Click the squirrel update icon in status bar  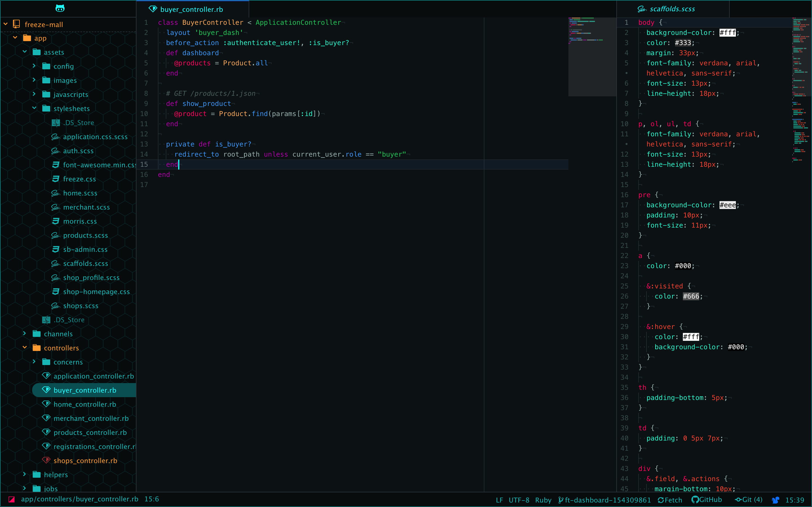[x=775, y=500]
